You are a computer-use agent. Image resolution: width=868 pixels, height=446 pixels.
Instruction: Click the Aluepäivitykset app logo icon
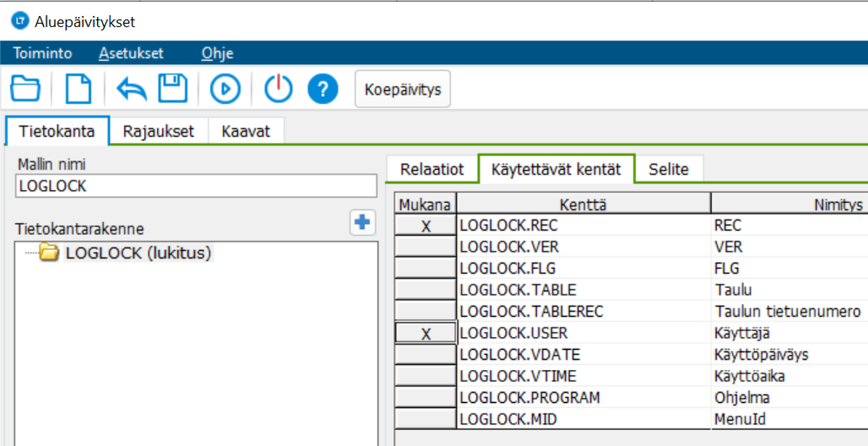pyautogui.click(x=20, y=21)
